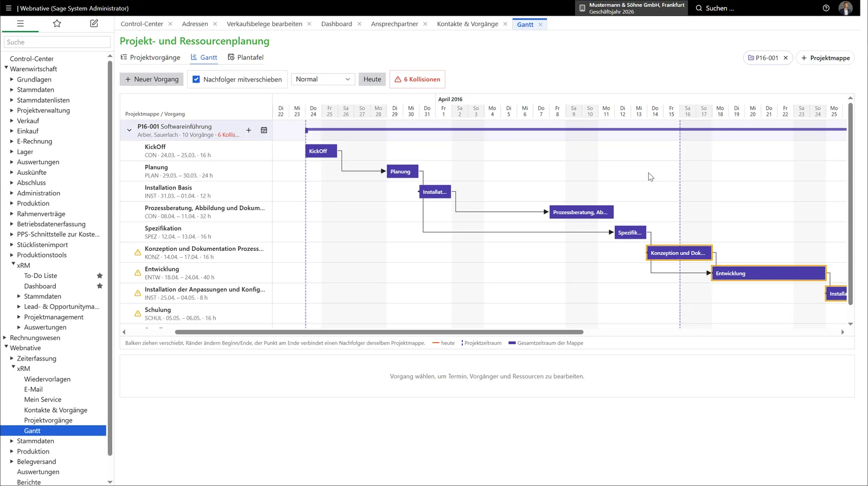The width and height of the screenshot is (868, 486).
Task: Click warning icon beside Installation der Anpassungen
Action: coord(138,293)
